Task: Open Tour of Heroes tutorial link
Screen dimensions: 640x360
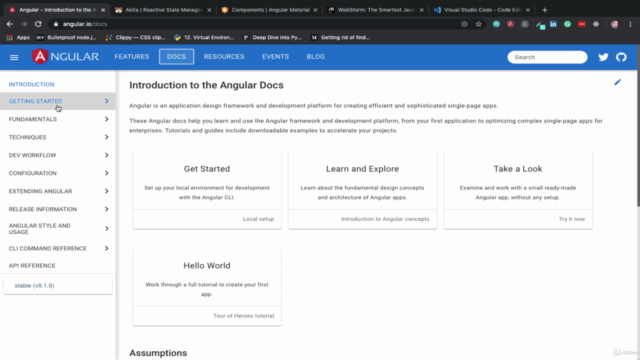Action: (x=244, y=316)
